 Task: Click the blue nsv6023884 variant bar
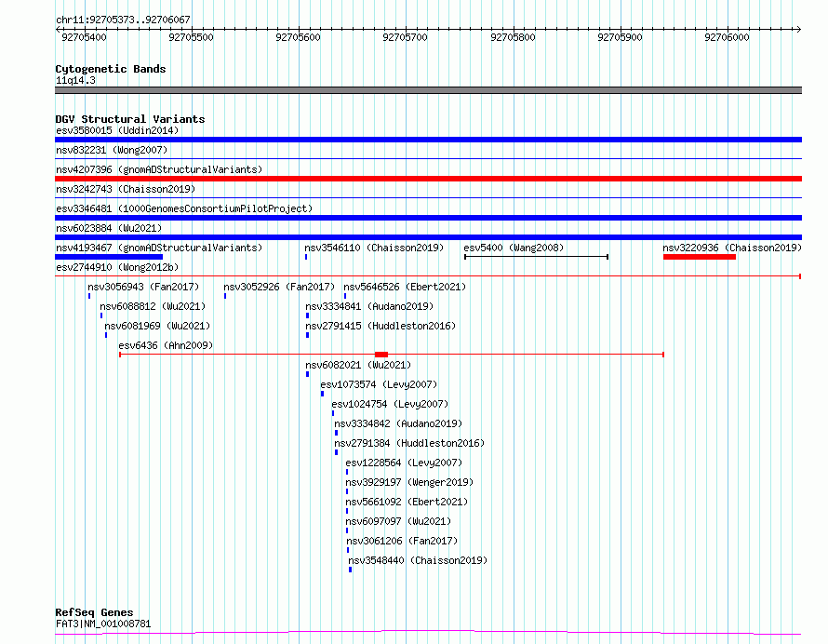coord(428,237)
